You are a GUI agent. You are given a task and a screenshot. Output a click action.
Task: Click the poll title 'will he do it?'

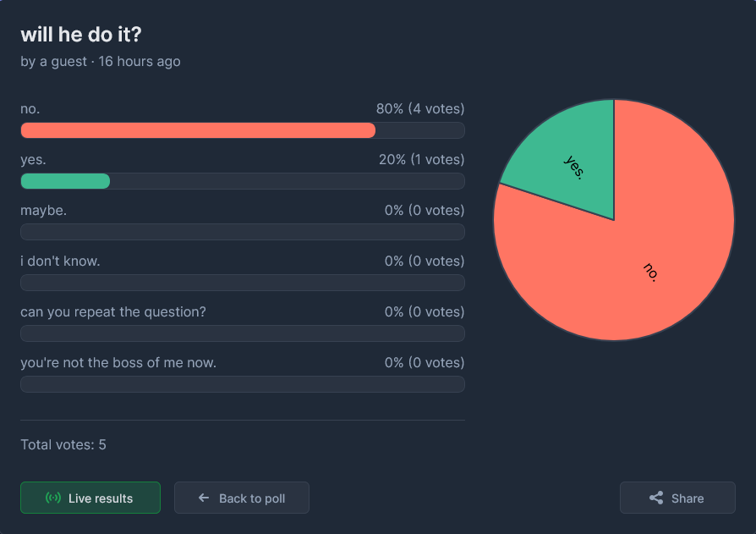[81, 34]
